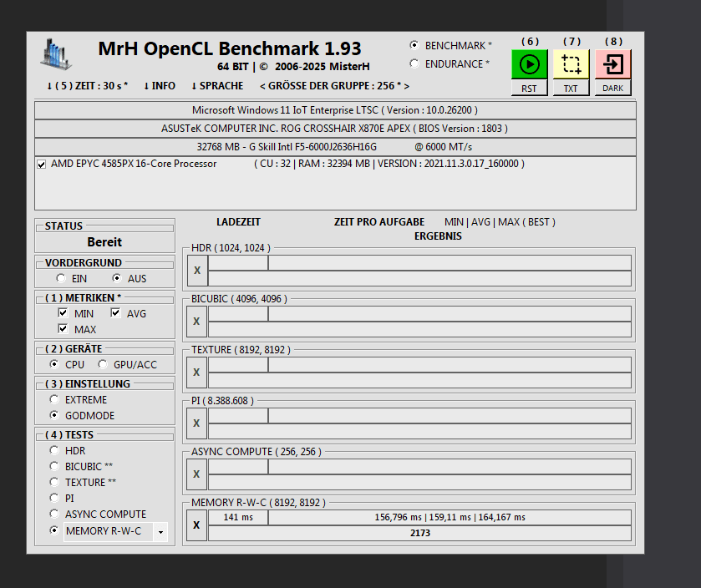
Task: Select the ENDURANCE mode radio button
Action: pyautogui.click(x=414, y=63)
